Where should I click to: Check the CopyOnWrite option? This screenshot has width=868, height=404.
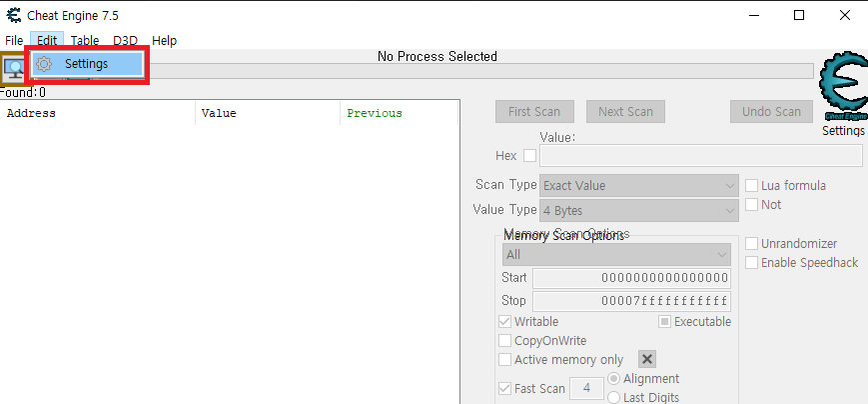click(504, 340)
